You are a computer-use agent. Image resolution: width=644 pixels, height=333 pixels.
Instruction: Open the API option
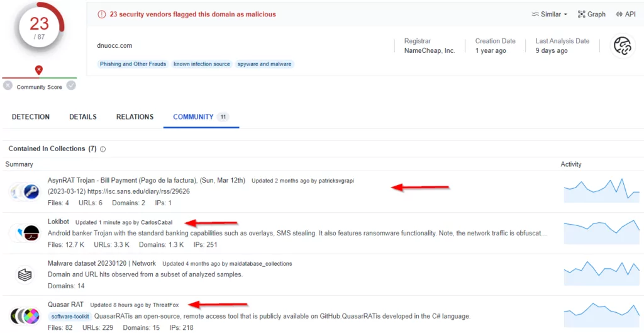click(626, 14)
